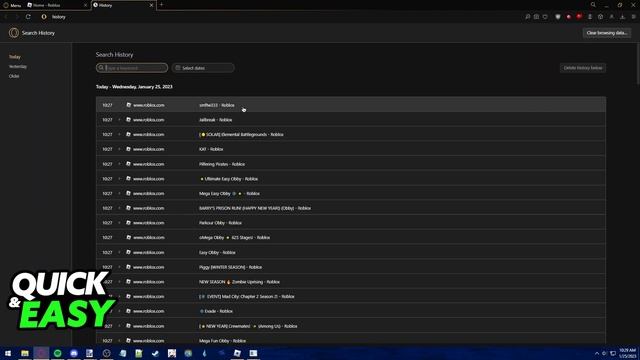
Task: Click the heart bookmark icon in toolbar
Action: click(545, 17)
